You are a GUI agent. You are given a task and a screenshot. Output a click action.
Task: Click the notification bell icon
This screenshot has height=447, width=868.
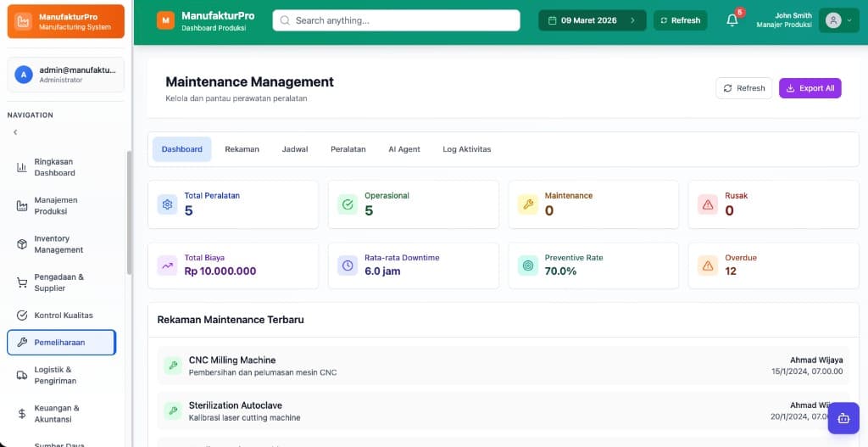point(732,20)
